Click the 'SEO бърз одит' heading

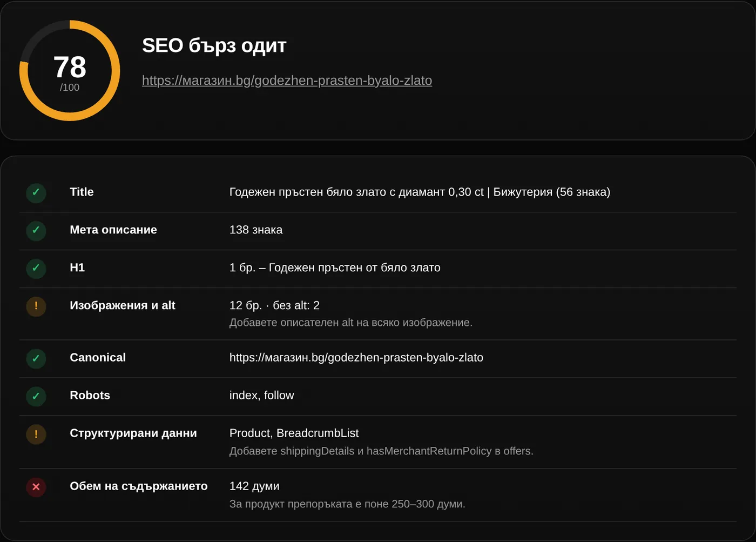[x=214, y=45]
